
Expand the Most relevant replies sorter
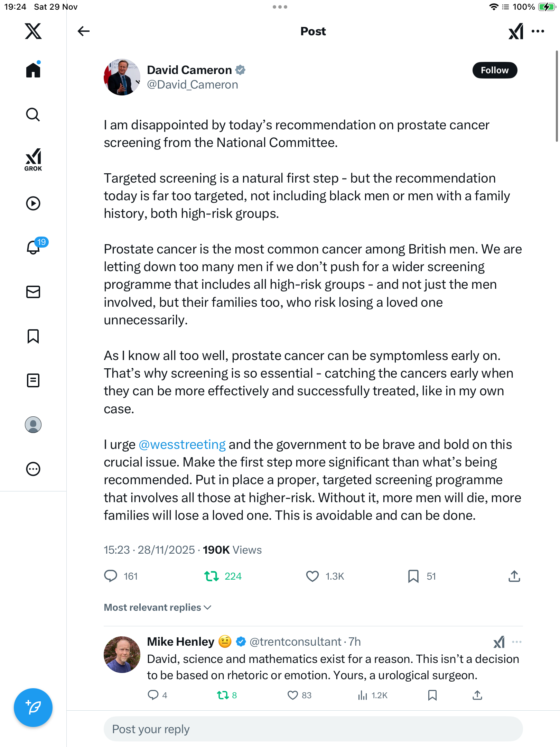(x=158, y=607)
